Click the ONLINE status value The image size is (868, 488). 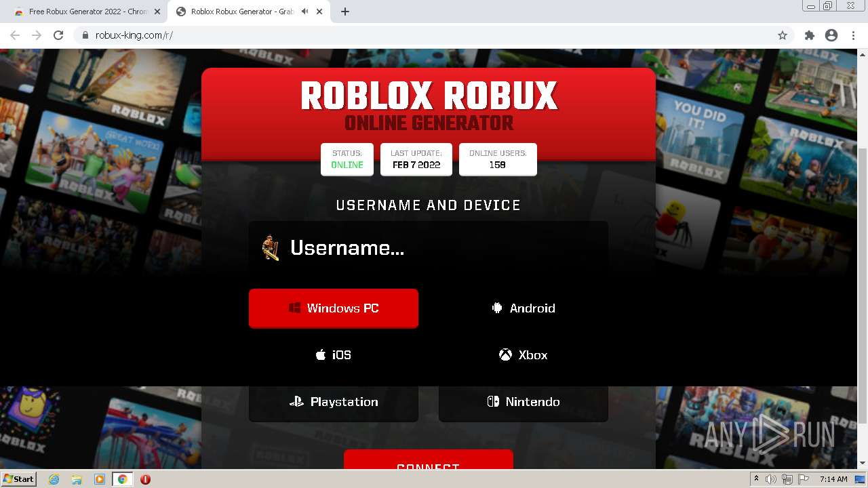click(347, 165)
